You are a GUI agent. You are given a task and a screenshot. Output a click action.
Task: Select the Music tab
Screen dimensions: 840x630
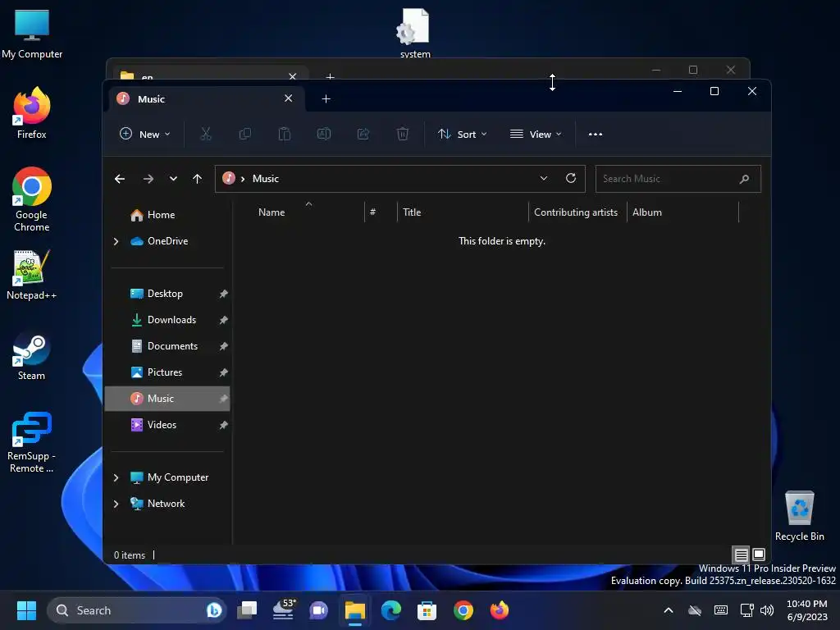[x=207, y=99]
